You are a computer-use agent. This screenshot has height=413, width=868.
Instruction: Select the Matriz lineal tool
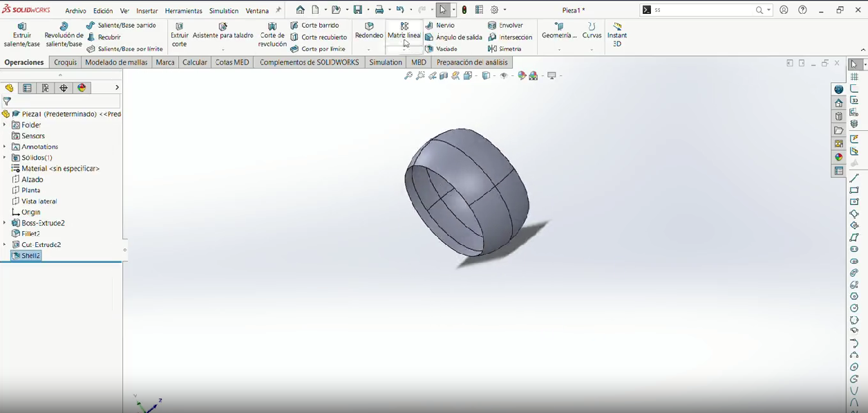coord(404,31)
